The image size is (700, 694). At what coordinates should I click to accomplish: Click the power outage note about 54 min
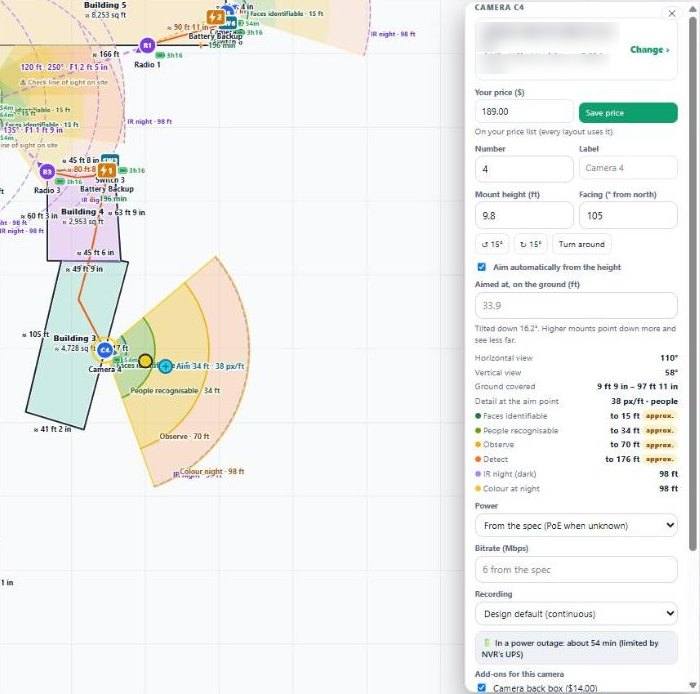(x=576, y=648)
